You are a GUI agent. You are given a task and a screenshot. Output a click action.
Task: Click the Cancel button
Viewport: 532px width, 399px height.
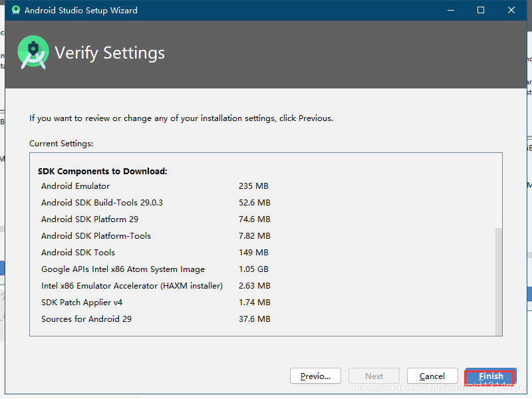(x=432, y=376)
